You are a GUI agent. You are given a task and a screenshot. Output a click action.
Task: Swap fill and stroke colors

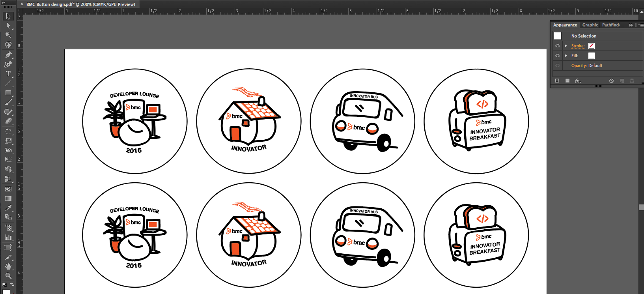12,285
